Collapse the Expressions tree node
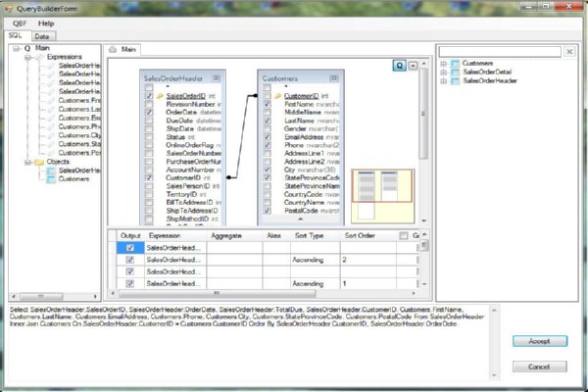This screenshot has width=588, height=392. (x=27, y=58)
